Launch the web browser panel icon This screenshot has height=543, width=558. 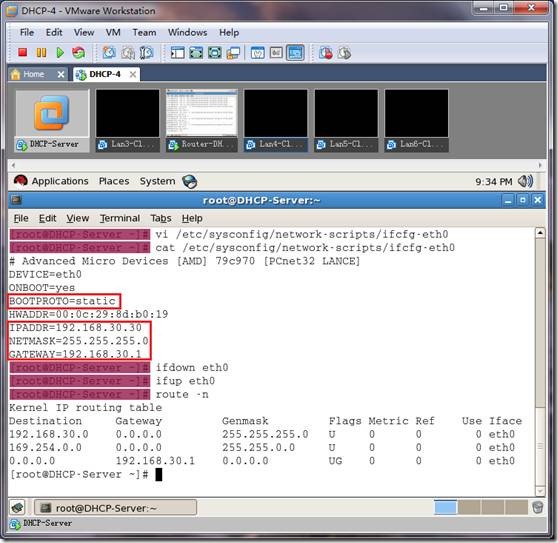189,181
